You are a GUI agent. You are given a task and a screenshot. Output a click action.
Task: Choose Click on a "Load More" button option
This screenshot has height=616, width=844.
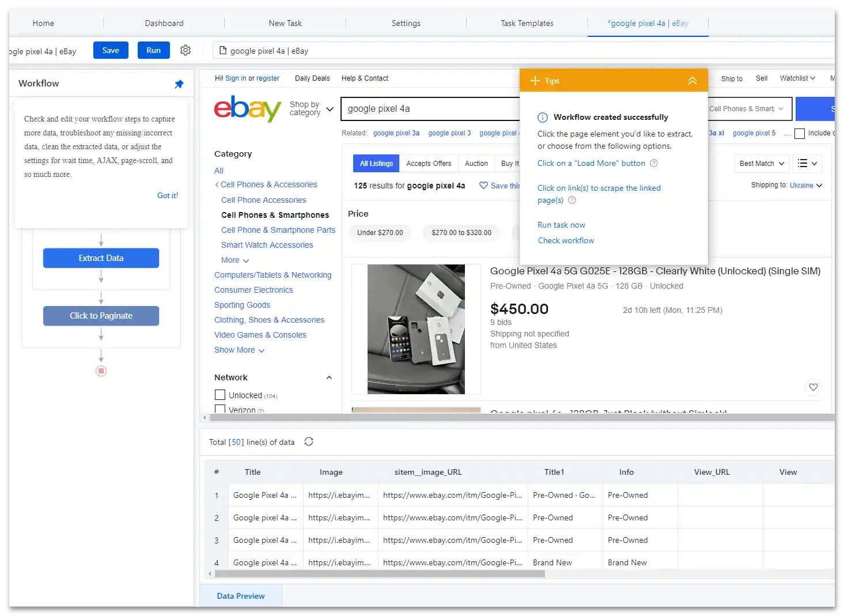591,163
